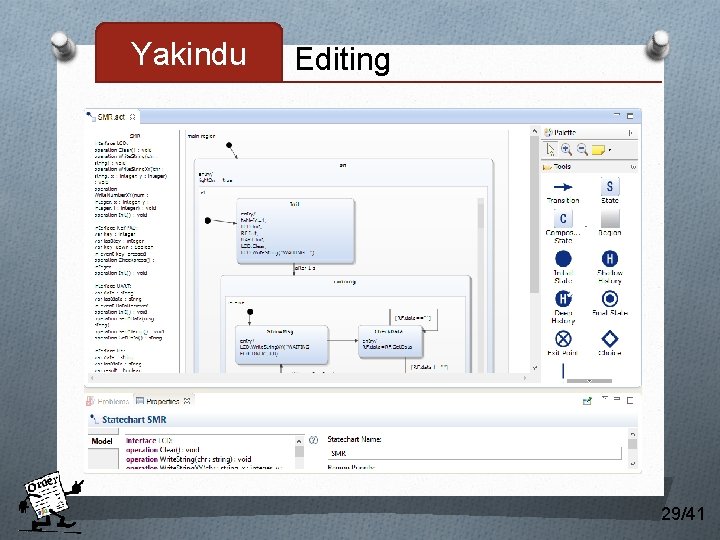
Task: Click the editor scroll down arrow
Action: [x=534, y=368]
